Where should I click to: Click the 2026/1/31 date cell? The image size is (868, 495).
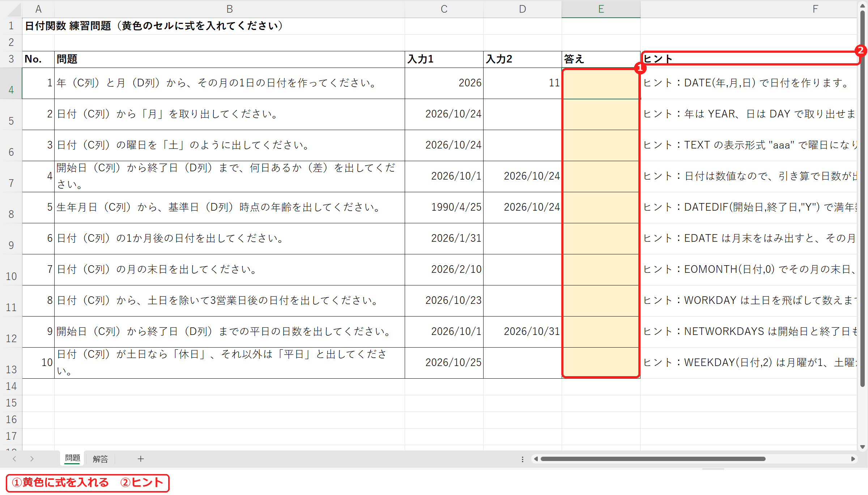click(x=444, y=239)
